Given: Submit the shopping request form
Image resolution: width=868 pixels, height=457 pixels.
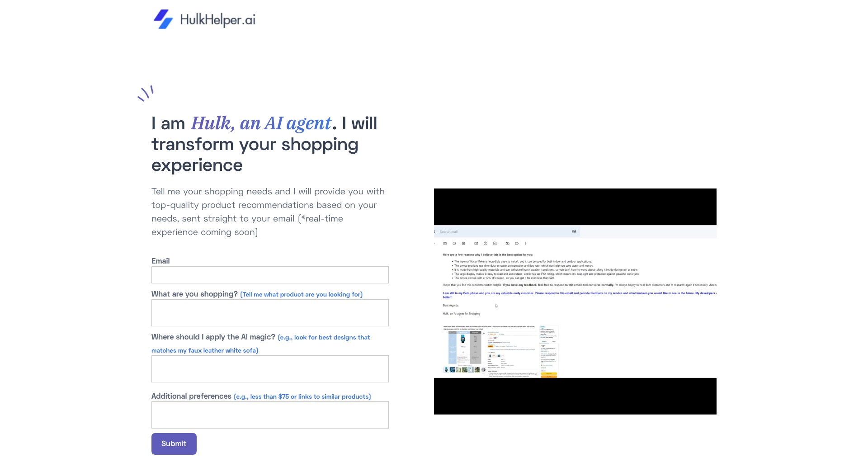Looking at the screenshot, I should tap(174, 444).
